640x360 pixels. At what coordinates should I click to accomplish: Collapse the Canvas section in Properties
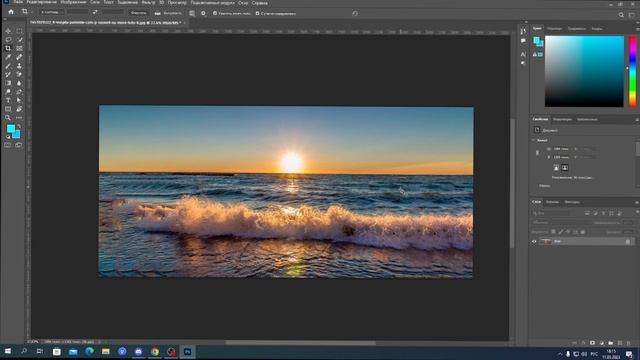point(533,140)
